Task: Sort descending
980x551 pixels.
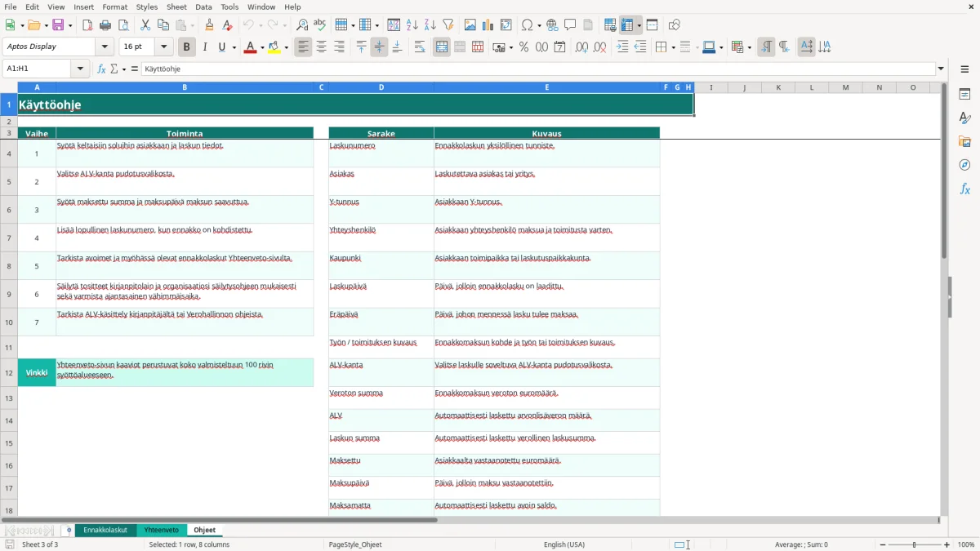Action: 430,25
